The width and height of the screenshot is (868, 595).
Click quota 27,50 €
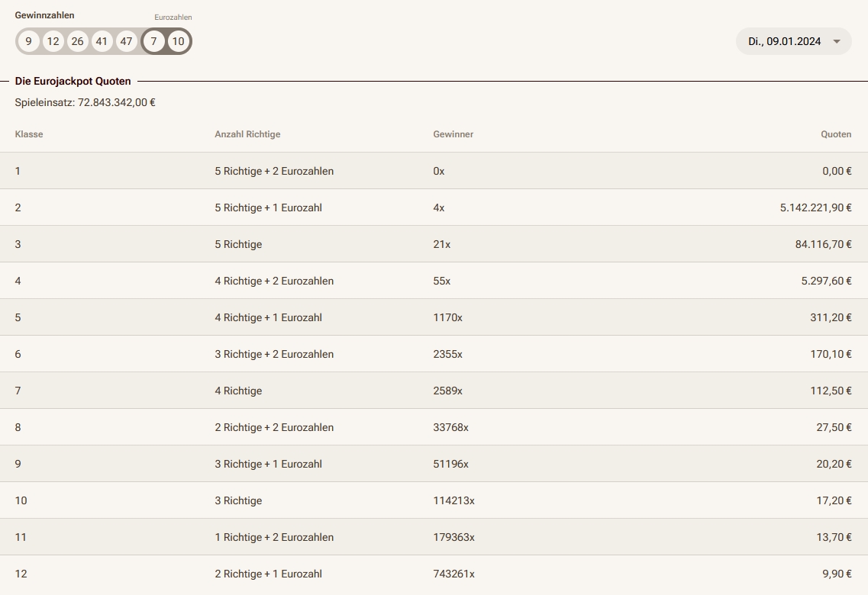pyautogui.click(x=834, y=427)
